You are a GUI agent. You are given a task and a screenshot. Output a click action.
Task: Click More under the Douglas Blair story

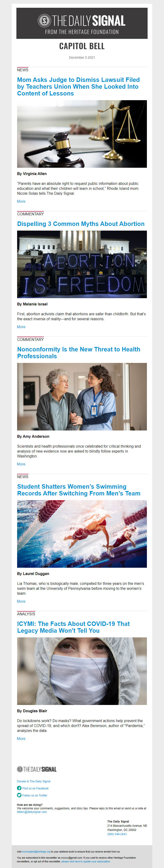click(21, 739)
